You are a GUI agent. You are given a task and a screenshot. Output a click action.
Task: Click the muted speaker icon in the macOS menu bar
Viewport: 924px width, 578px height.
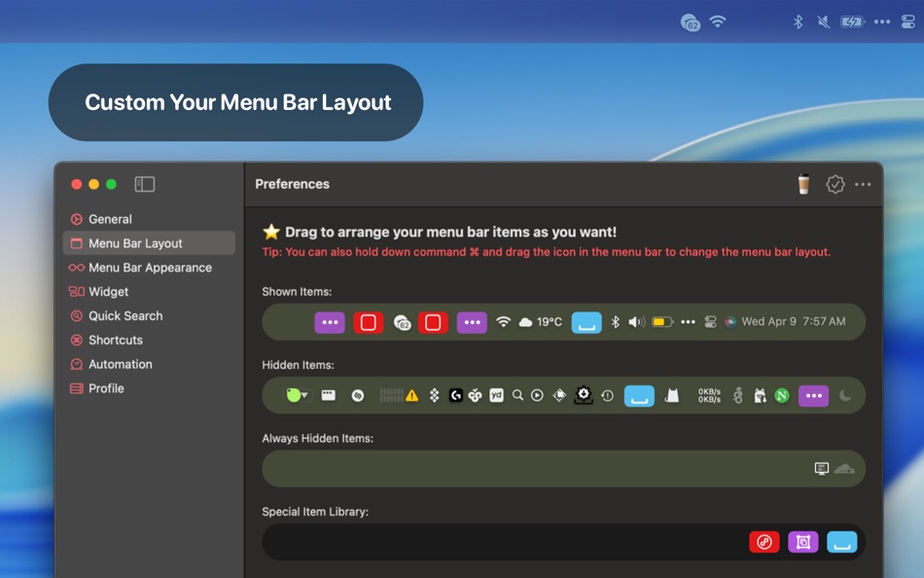pos(824,21)
